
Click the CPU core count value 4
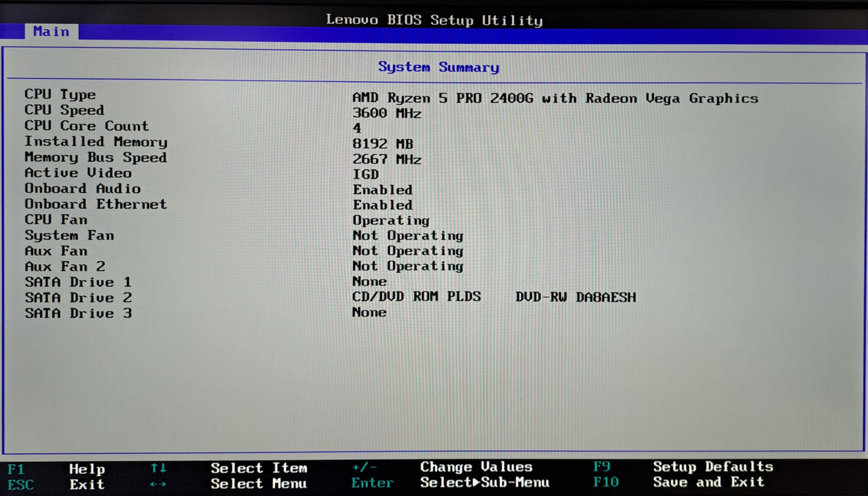357,128
